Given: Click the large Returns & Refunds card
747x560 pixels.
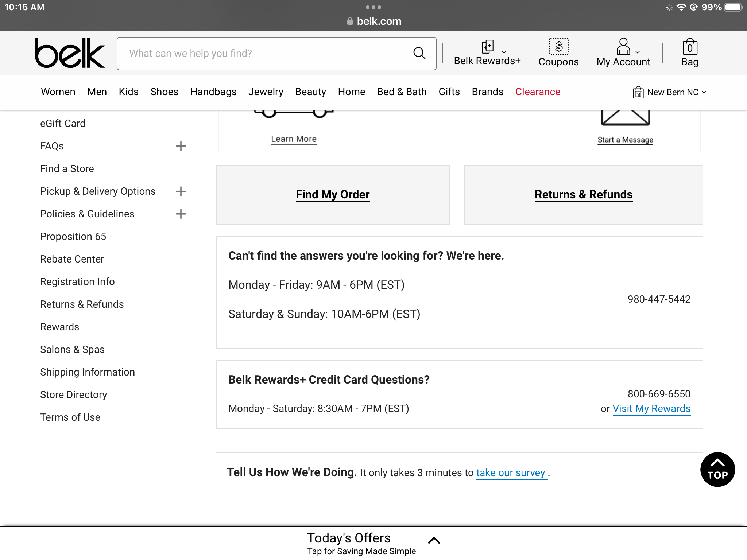Looking at the screenshot, I should click(x=584, y=195).
